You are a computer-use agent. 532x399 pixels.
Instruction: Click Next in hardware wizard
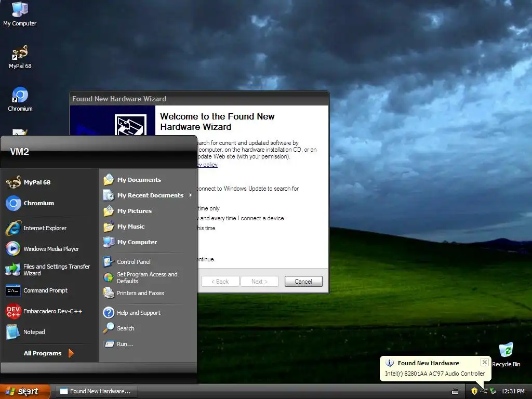coord(259,281)
